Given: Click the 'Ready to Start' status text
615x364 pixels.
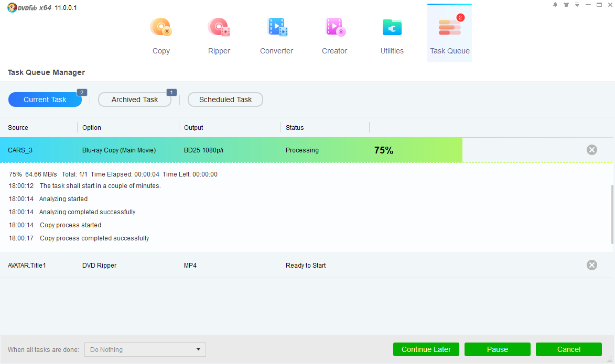Looking at the screenshot, I should (306, 265).
